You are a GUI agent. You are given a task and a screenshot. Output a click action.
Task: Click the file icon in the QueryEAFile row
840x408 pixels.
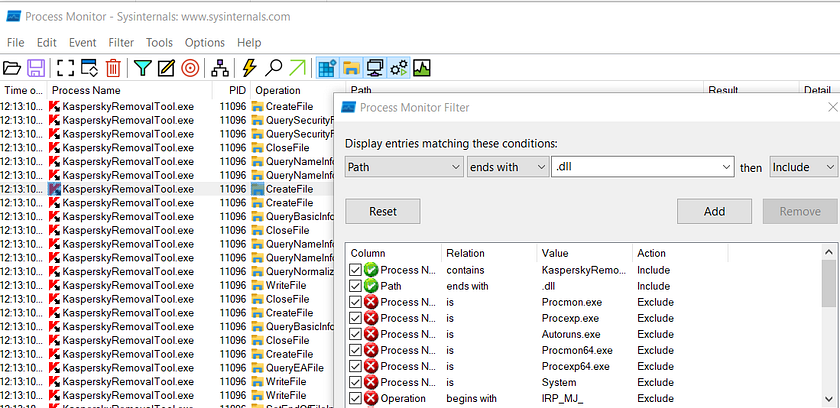click(x=258, y=368)
